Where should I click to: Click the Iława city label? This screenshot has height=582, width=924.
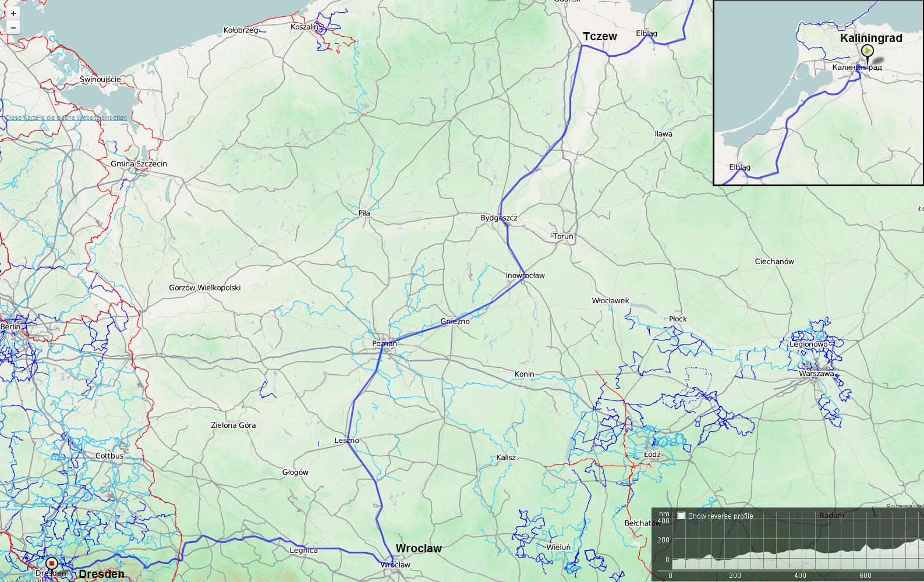click(663, 134)
